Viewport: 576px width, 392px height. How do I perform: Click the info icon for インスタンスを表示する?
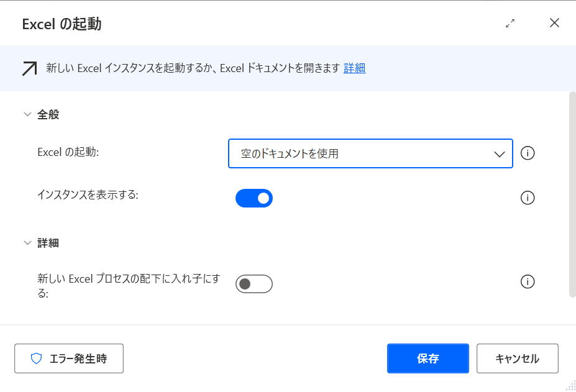pos(528,198)
